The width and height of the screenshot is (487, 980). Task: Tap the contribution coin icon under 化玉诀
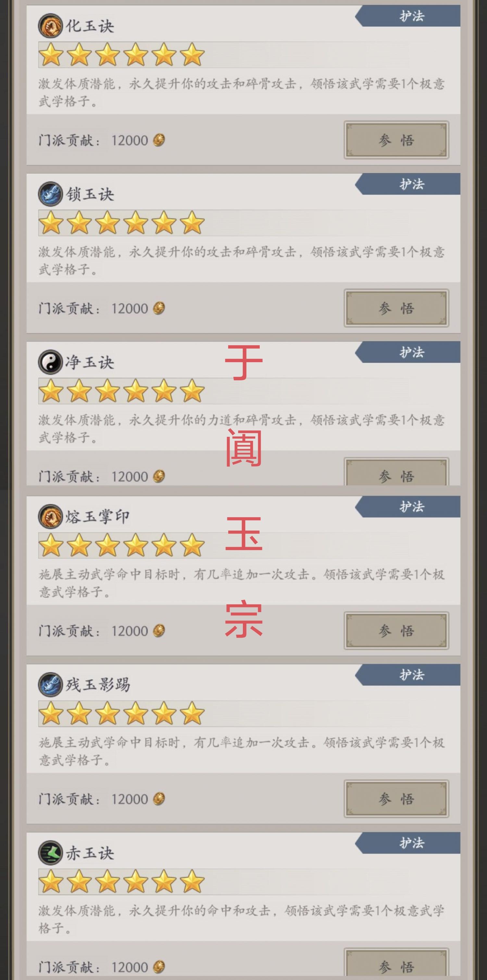[159, 140]
